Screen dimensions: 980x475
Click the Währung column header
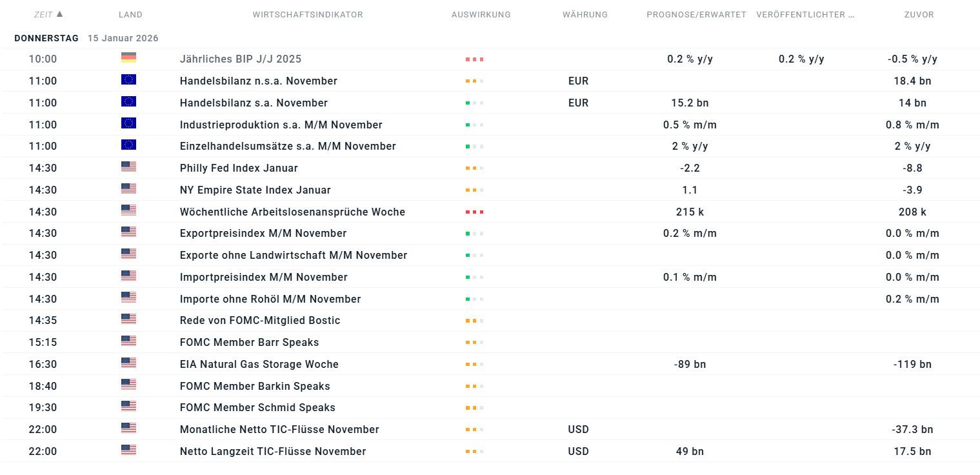[x=585, y=14]
